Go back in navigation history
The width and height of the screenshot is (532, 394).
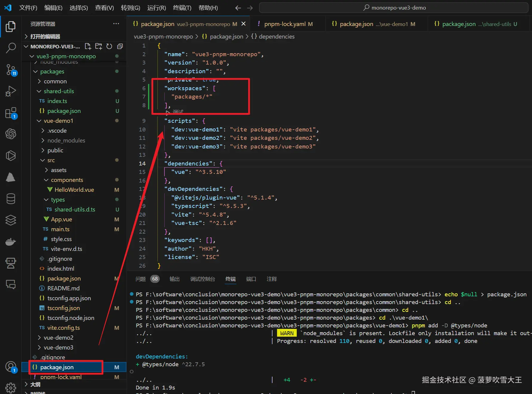pos(238,8)
